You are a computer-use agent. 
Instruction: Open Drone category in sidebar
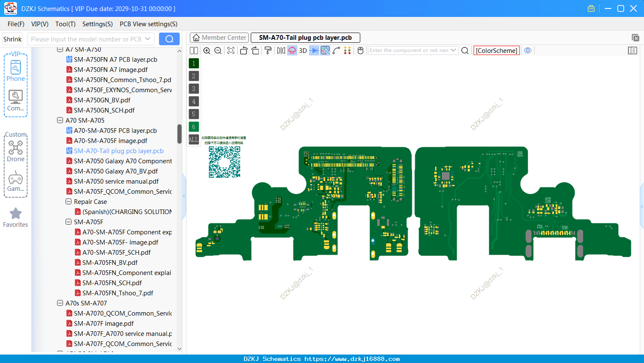click(16, 151)
